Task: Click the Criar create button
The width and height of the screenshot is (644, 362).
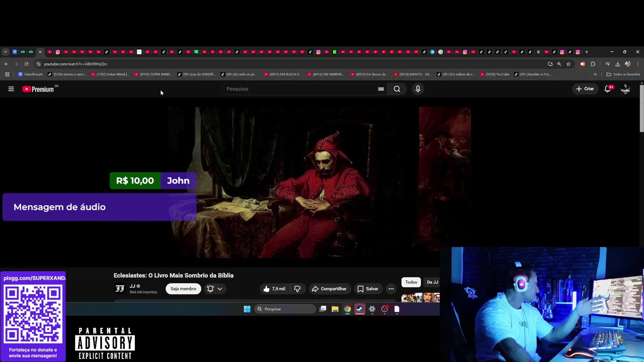Action: point(585,89)
